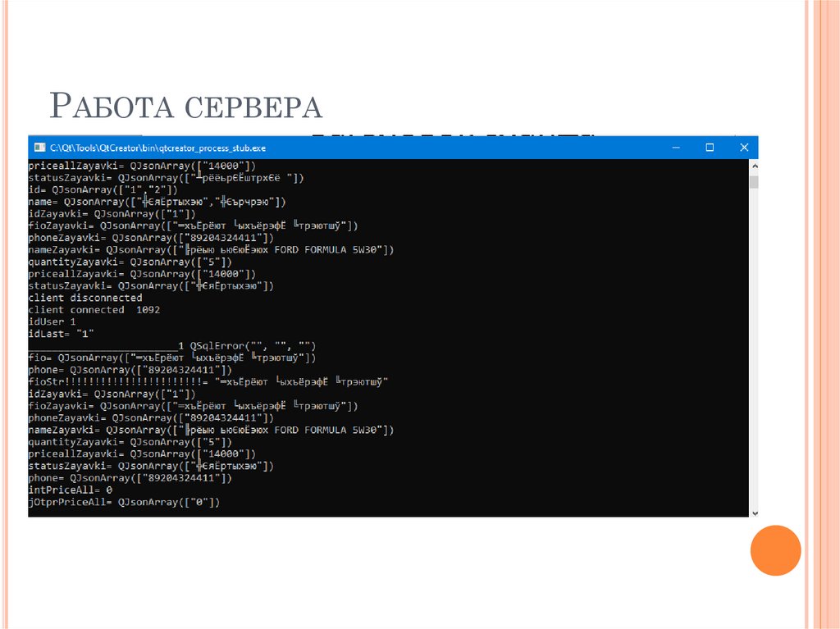Image resolution: width=840 pixels, height=629 pixels.
Task: Click the 'jOtprPriceAll=' last console line
Action: click(124, 502)
